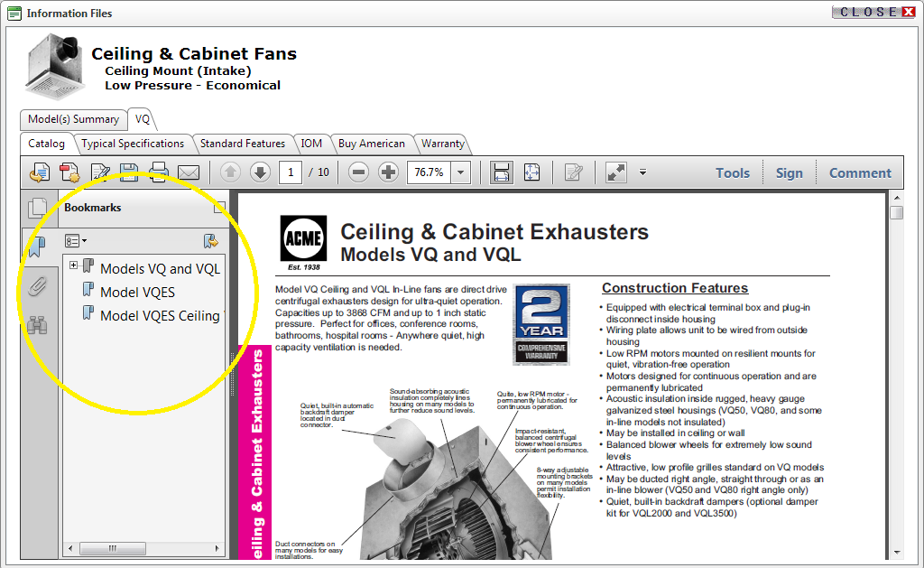Open the Comment pane

click(860, 172)
